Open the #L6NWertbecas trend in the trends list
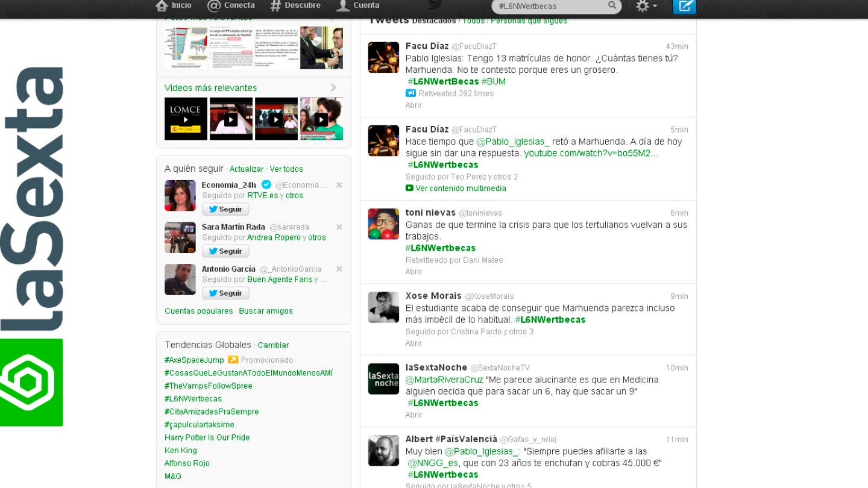The image size is (868, 488). click(x=193, y=399)
